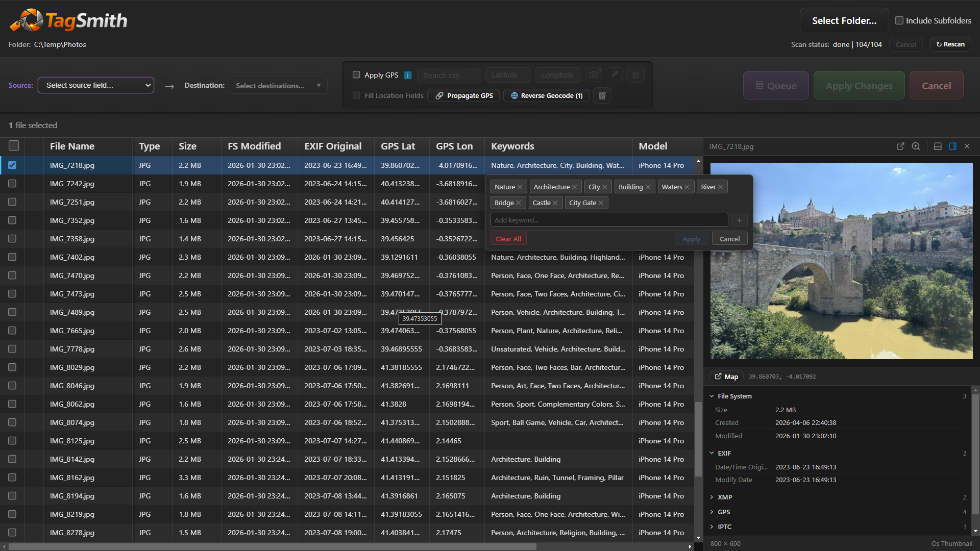Click the trash icon beside Reverse Geocode
Image resolution: width=980 pixels, height=551 pixels.
point(602,95)
